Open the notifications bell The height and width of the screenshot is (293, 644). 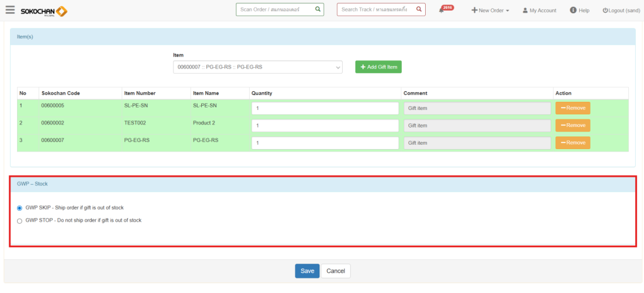[x=442, y=11]
